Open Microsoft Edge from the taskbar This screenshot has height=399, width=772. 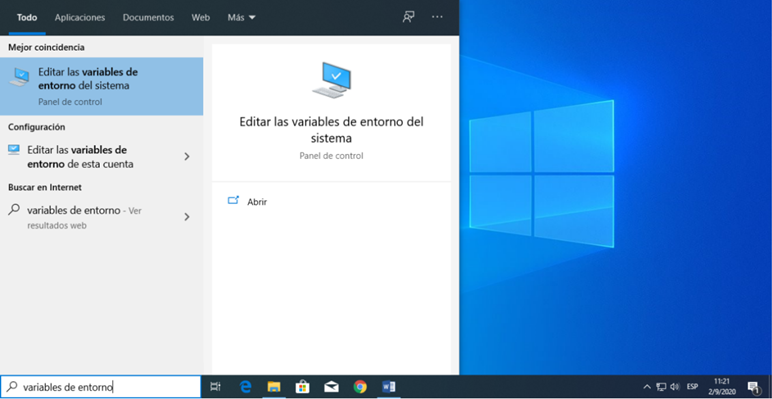pos(245,387)
